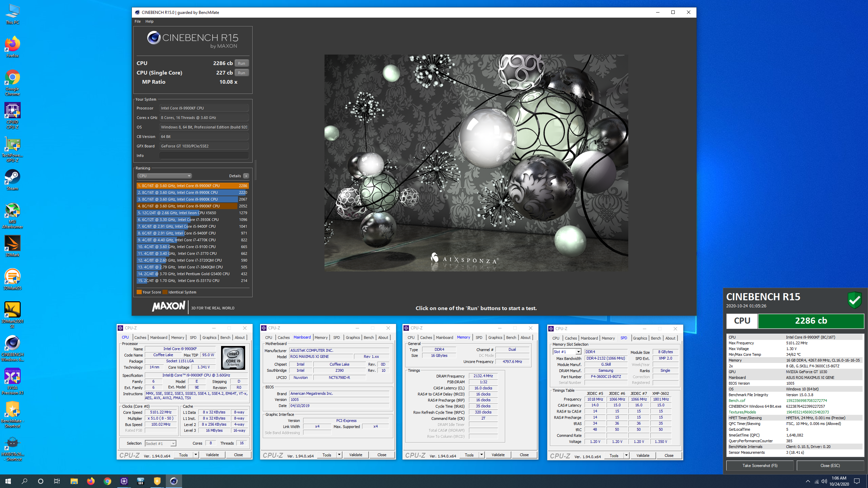This screenshot has width=868, height=488.
Task: Expand Tools dropdown arrow in SPD CPU-Z
Action: 626,456
